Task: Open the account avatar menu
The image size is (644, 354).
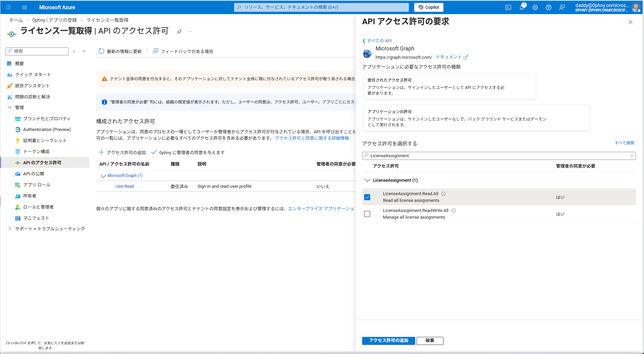Action: [x=636, y=7]
